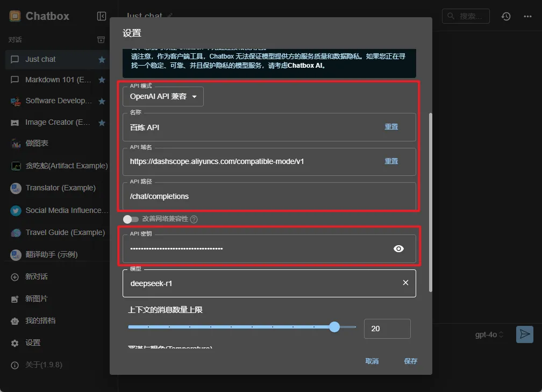The width and height of the screenshot is (542, 392).
Task: Click the Translator (Example) avatar
Action: click(x=16, y=188)
